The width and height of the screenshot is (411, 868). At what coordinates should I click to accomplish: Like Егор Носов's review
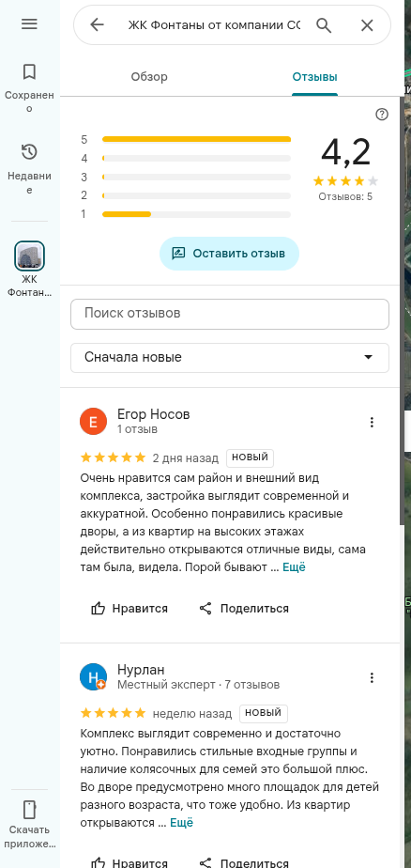(129, 609)
